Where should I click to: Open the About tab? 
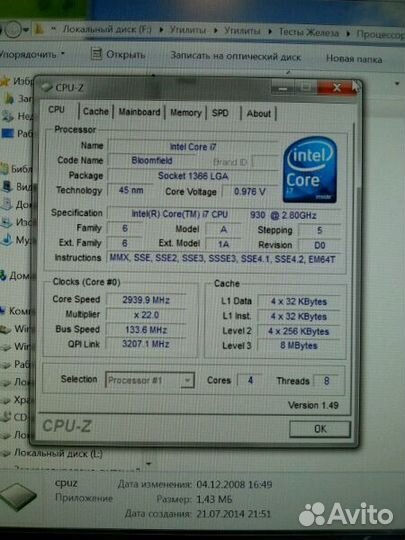pyautogui.click(x=258, y=114)
